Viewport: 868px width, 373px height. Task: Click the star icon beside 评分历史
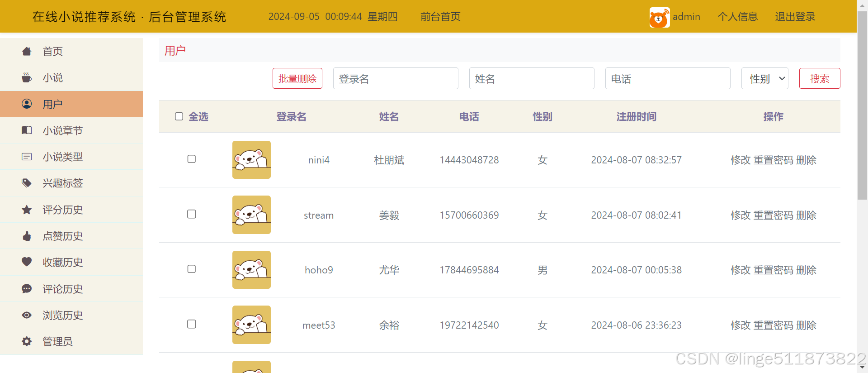point(27,210)
